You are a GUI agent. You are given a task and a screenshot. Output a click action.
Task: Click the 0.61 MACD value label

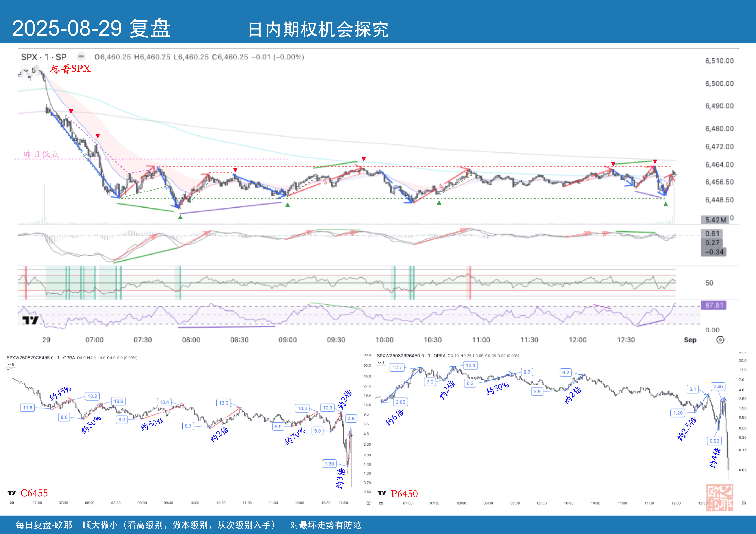click(x=712, y=234)
